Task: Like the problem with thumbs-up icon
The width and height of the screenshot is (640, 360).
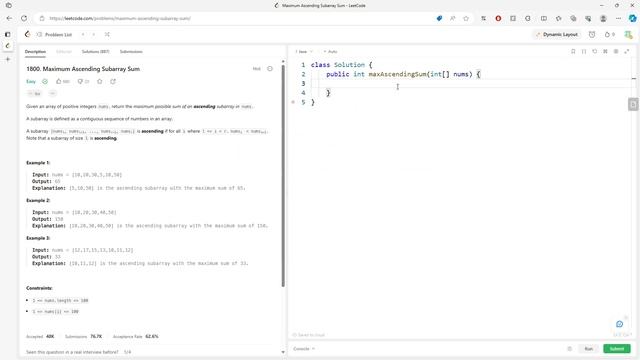Action: 62,82
